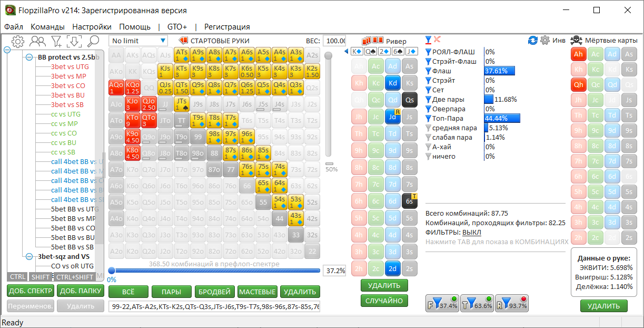Select the 3bet vs UTG tree item
This screenshot has width=644, height=328.
(x=70, y=67)
